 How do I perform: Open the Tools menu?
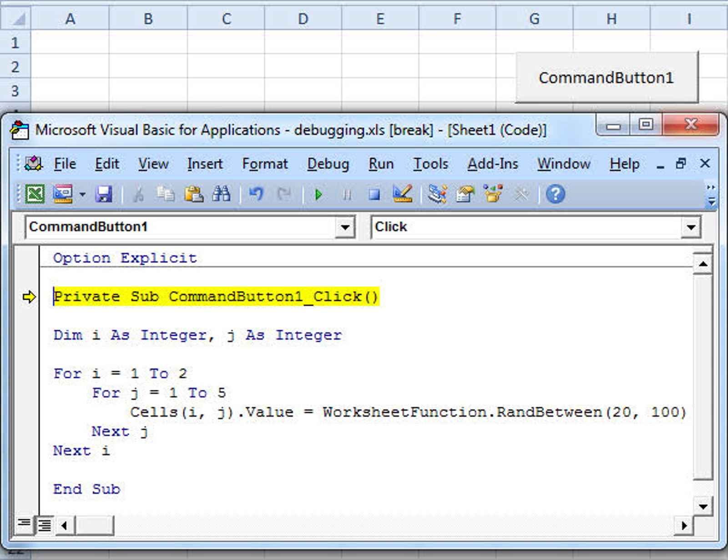coord(430,164)
